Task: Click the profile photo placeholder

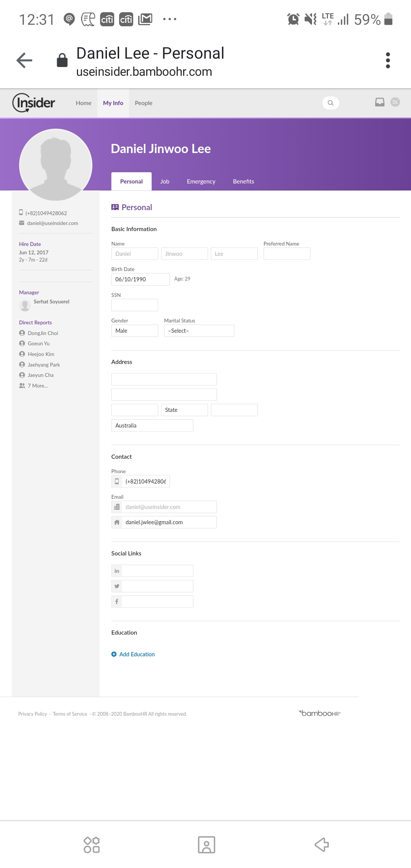Action: coord(56,165)
